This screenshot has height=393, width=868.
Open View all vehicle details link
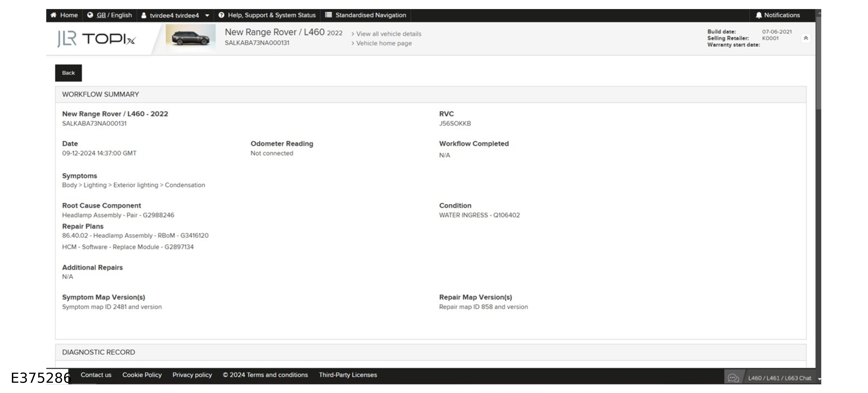(x=389, y=34)
